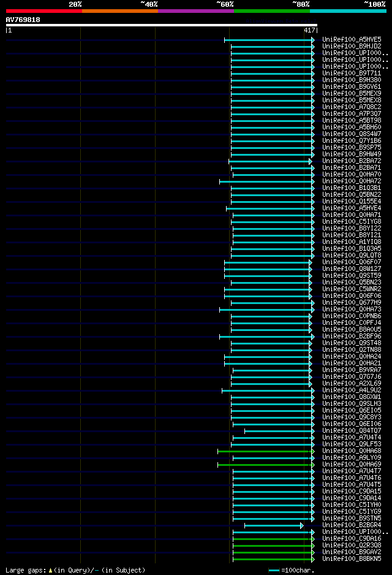
Task: Click the last hit UniRef100_B8BKN5
Action: point(352,559)
